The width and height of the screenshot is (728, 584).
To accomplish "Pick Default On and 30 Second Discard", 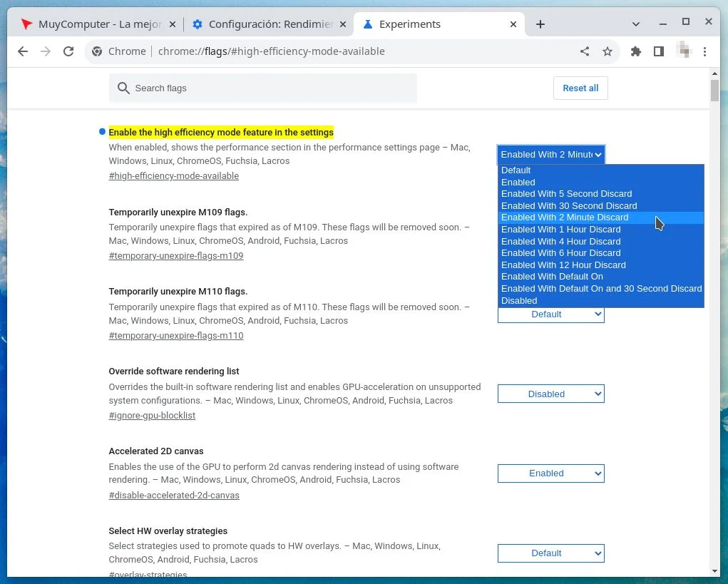I will coord(601,289).
